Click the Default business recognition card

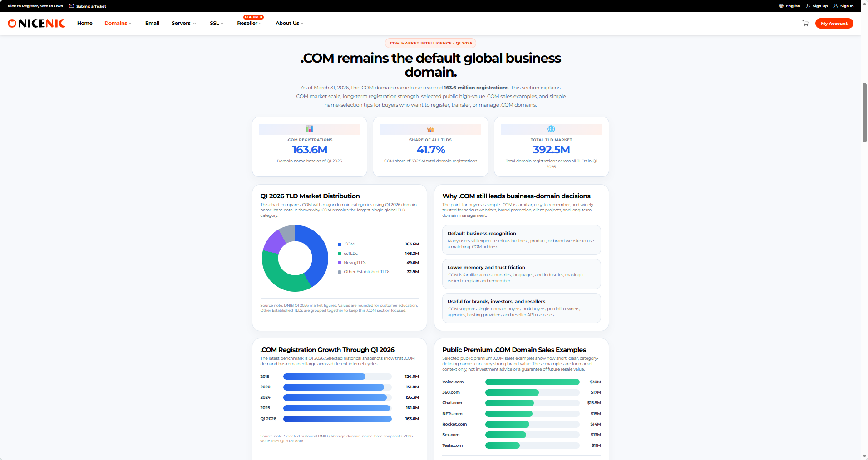click(x=521, y=240)
